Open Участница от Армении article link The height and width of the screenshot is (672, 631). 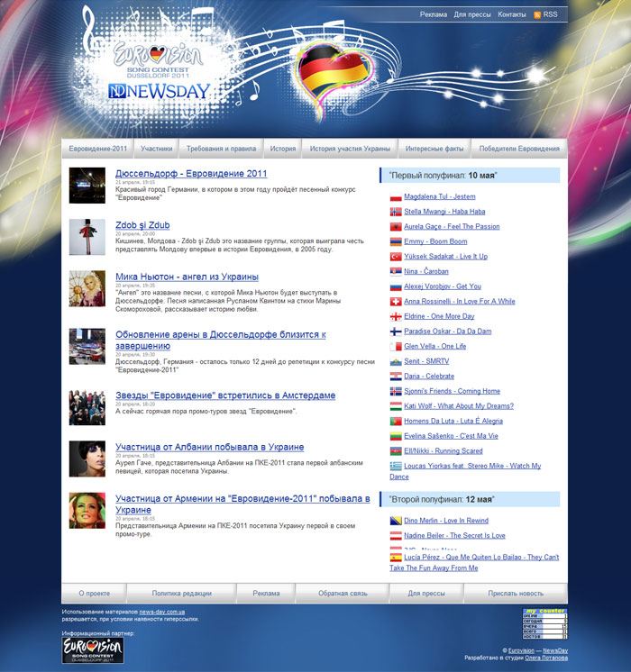(x=242, y=504)
